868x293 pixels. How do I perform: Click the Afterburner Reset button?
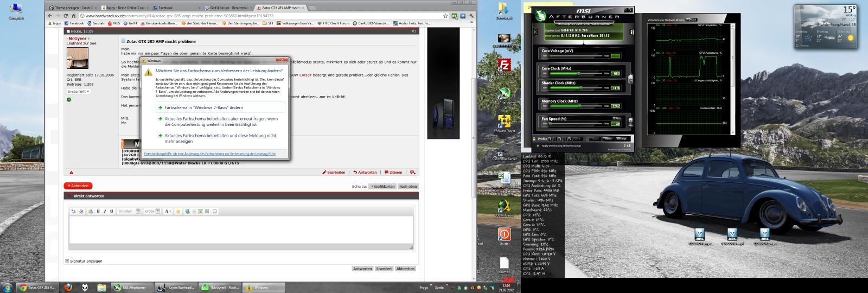click(609, 138)
